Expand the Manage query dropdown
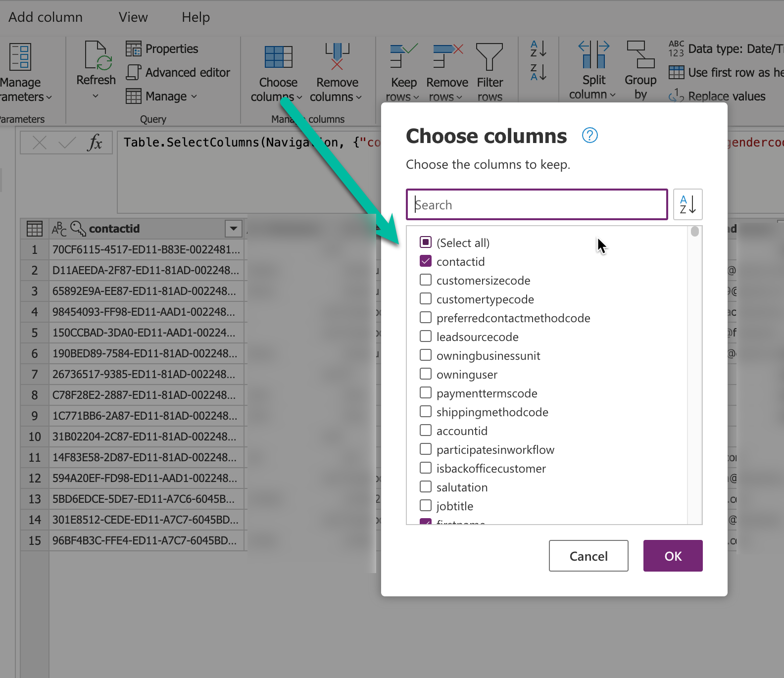The image size is (784, 678). coord(194,96)
